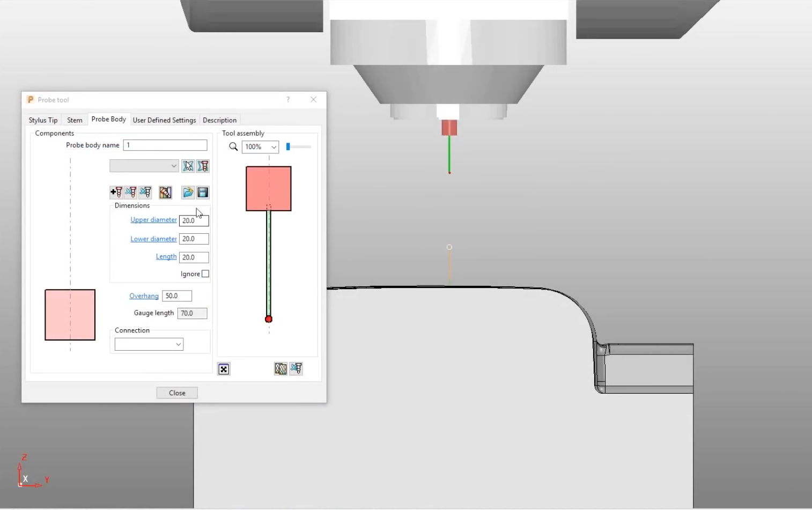Click the add probe body component icon
The image size is (812, 510).
(116, 193)
